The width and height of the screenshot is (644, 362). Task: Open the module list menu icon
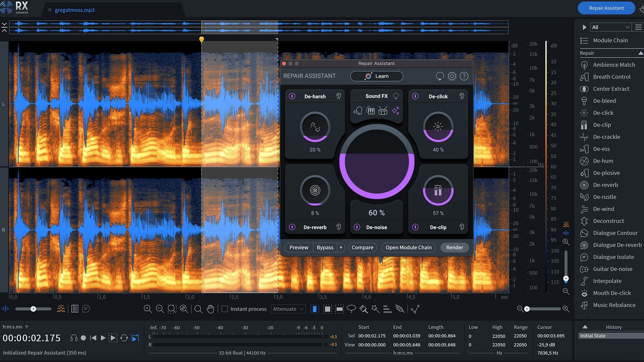(x=639, y=27)
